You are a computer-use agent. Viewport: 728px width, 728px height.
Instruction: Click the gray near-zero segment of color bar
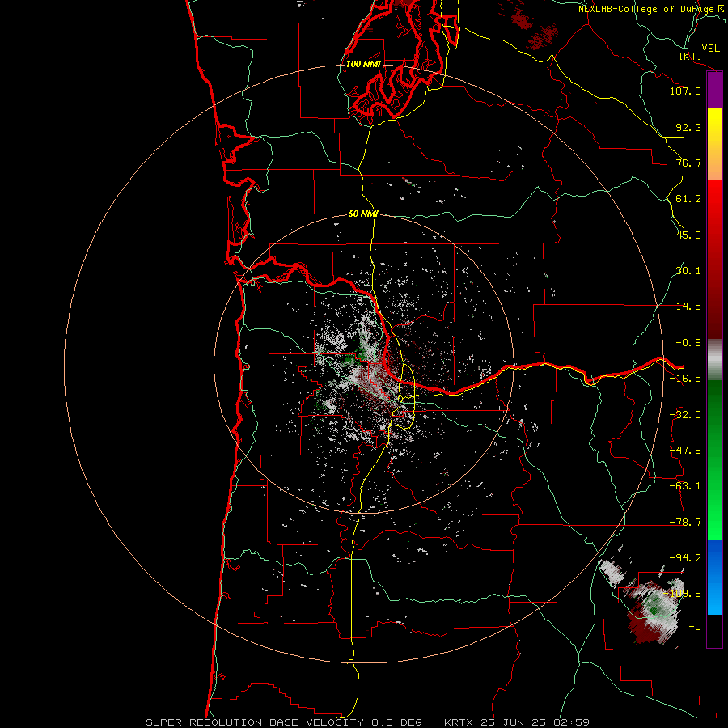(x=714, y=359)
